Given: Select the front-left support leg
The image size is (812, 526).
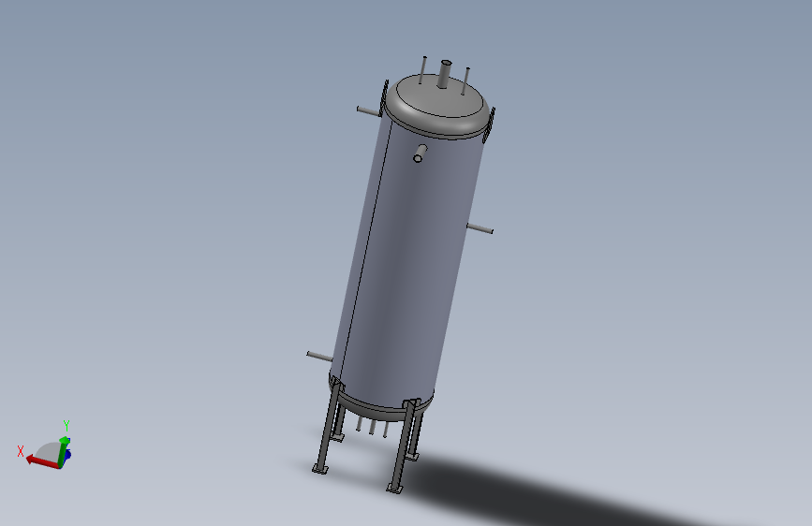Looking at the screenshot, I should (x=329, y=427).
